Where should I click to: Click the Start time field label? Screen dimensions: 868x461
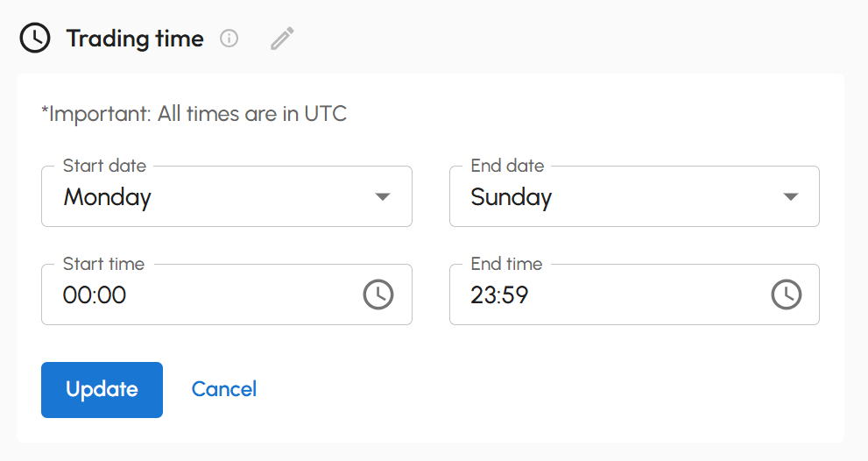104,264
